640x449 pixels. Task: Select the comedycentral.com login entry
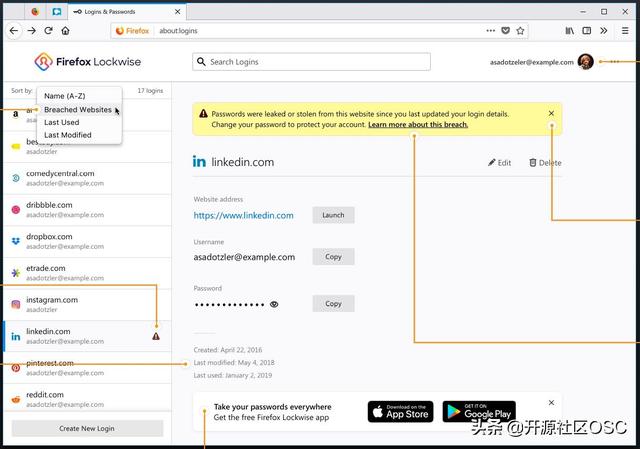(87, 178)
